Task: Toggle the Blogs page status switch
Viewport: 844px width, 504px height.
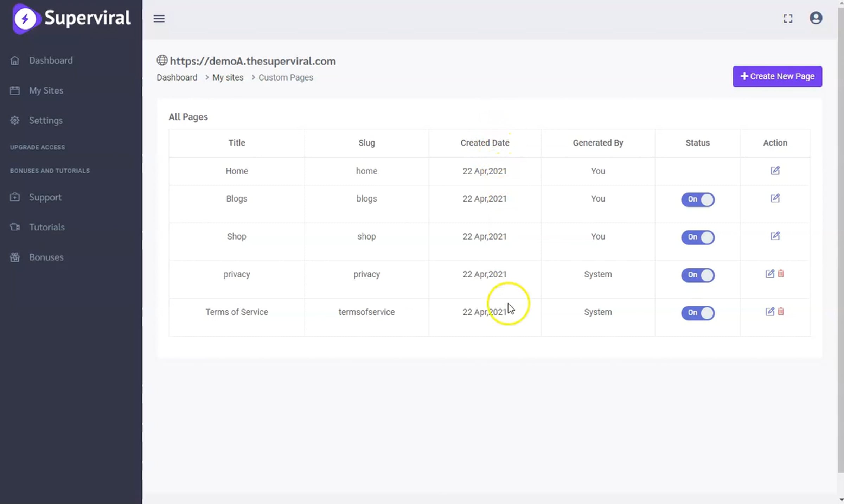Action: pos(698,199)
